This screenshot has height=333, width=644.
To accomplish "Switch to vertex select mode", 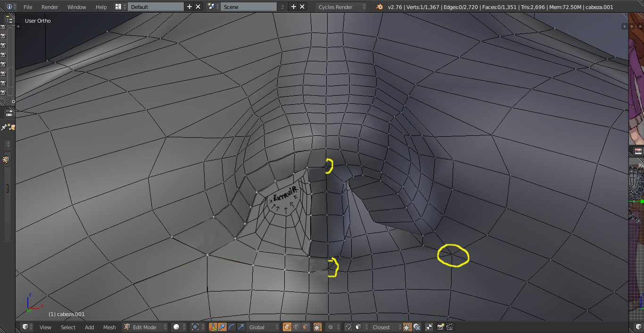I will pyautogui.click(x=287, y=327).
